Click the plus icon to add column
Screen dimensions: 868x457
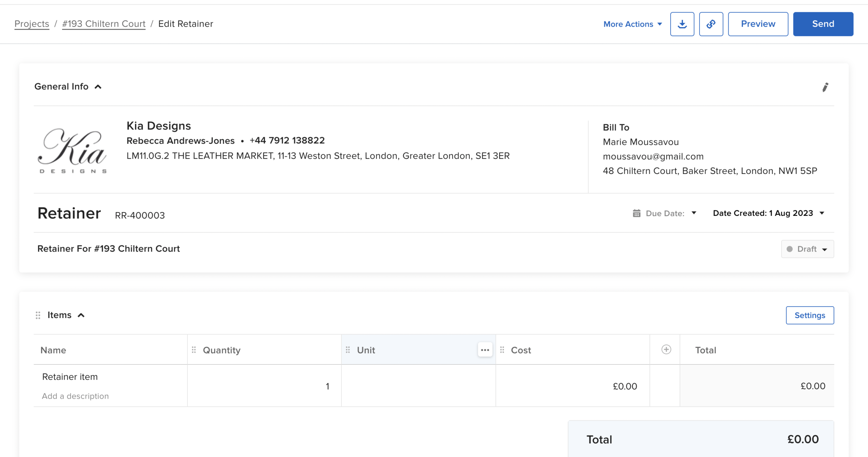pyautogui.click(x=666, y=350)
